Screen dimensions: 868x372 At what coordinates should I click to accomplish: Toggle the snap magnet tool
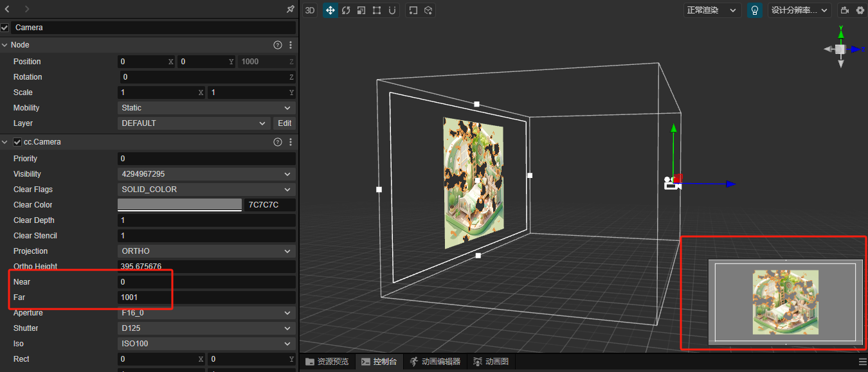tap(392, 10)
